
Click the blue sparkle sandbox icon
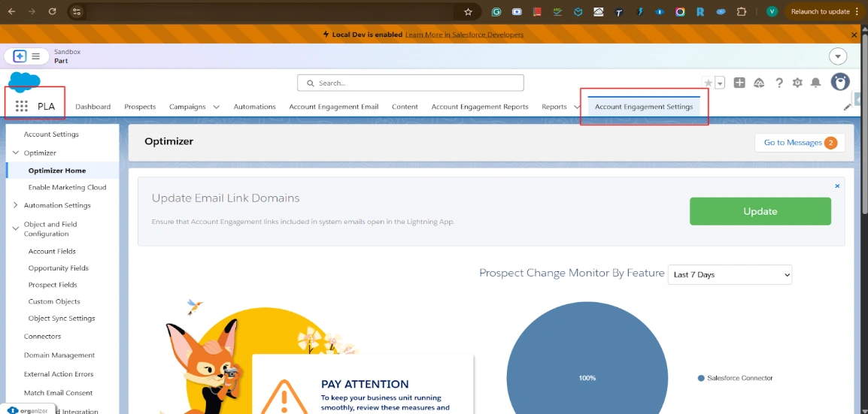point(20,56)
